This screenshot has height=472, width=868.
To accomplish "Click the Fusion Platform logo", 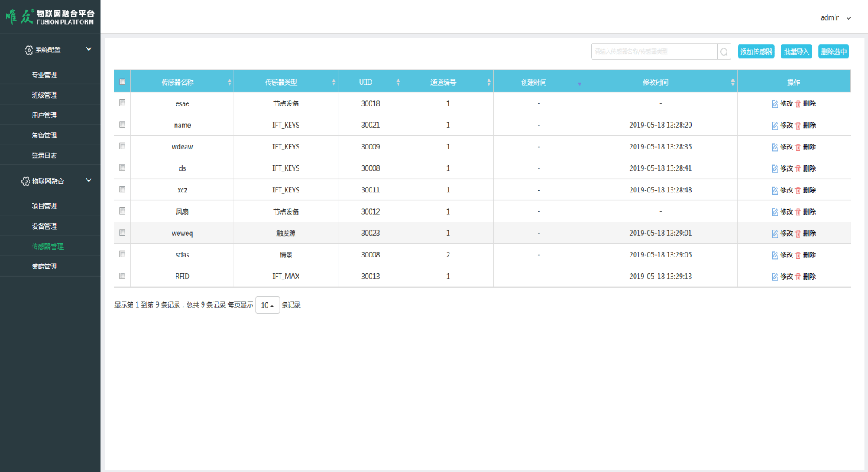I will 50,17.
